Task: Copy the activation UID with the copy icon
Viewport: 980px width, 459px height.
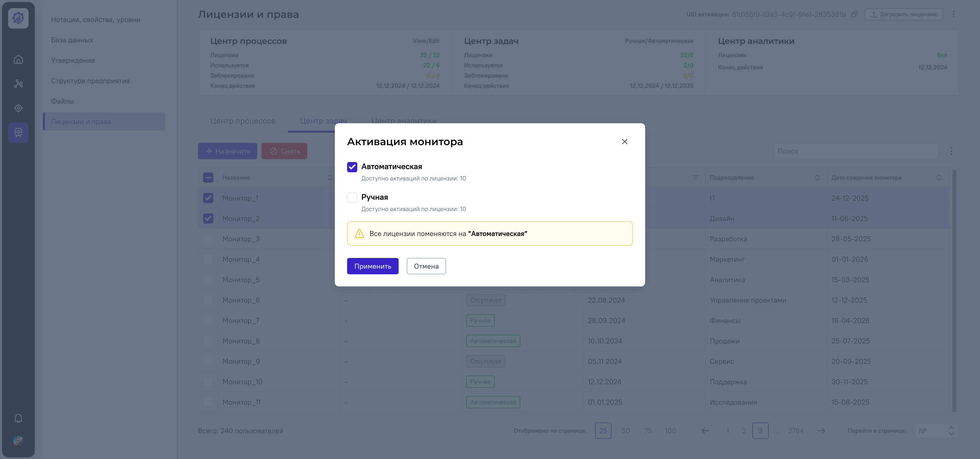Action: point(854,15)
